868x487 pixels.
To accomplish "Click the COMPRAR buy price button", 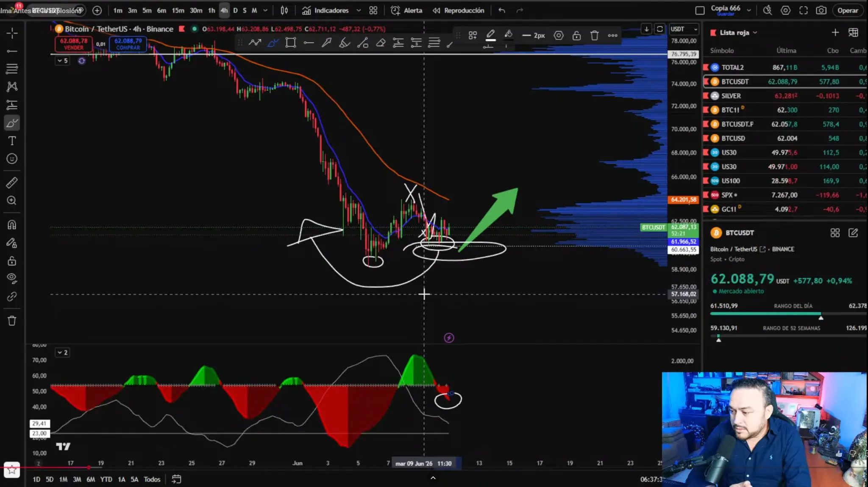I will click(128, 44).
